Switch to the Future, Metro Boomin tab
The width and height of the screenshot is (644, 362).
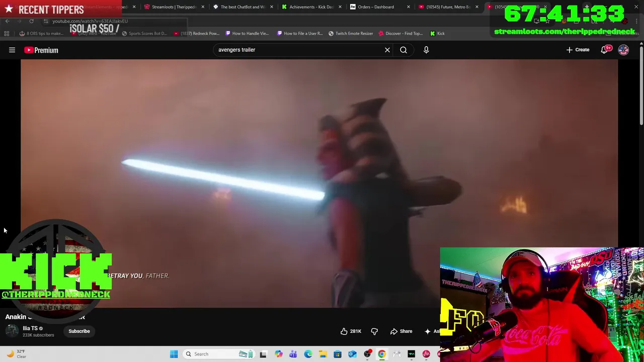pos(449,7)
